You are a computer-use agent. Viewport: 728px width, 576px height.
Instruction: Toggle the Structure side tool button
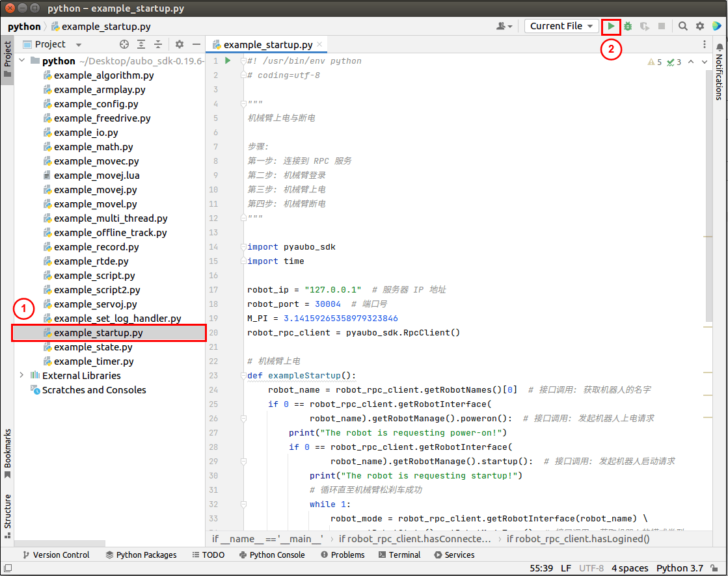[7, 516]
